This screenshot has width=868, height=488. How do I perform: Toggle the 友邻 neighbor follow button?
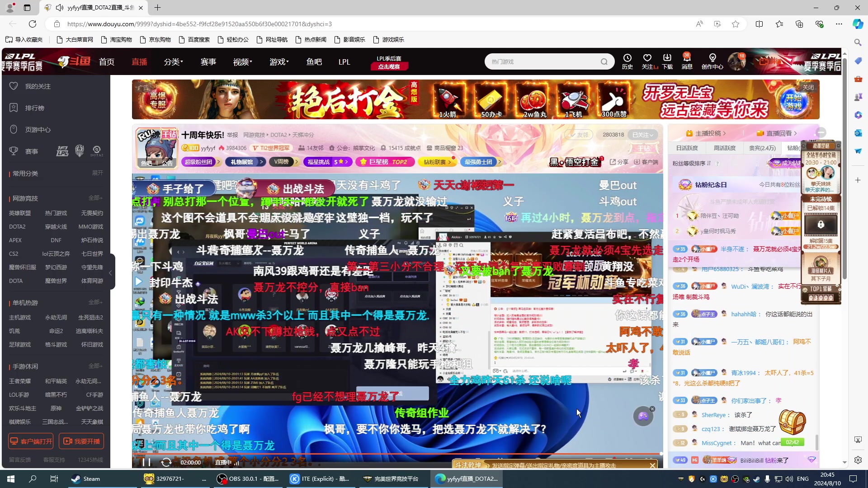click(579, 135)
